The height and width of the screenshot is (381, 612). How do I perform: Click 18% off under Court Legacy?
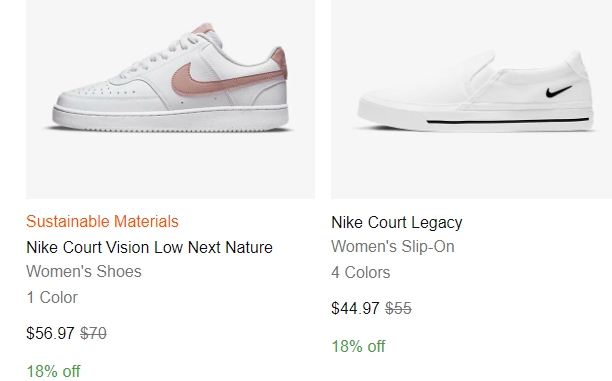pyautogui.click(x=358, y=346)
